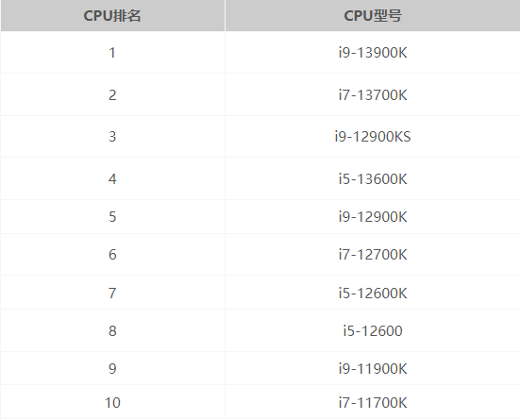This screenshot has width=520, height=420.
Task: Click the i9-12900K entry
Action: click(x=373, y=217)
